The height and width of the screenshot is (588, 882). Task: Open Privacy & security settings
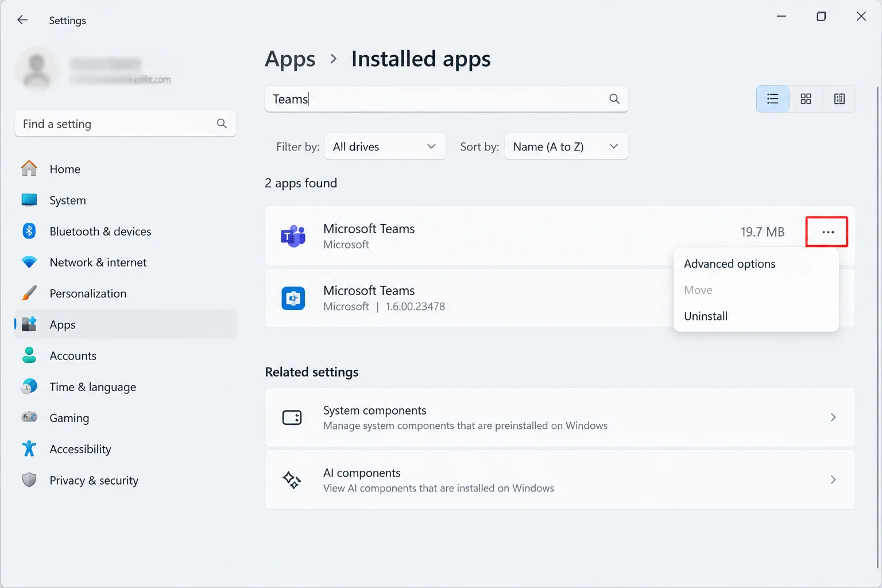pyautogui.click(x=125, y=480)
